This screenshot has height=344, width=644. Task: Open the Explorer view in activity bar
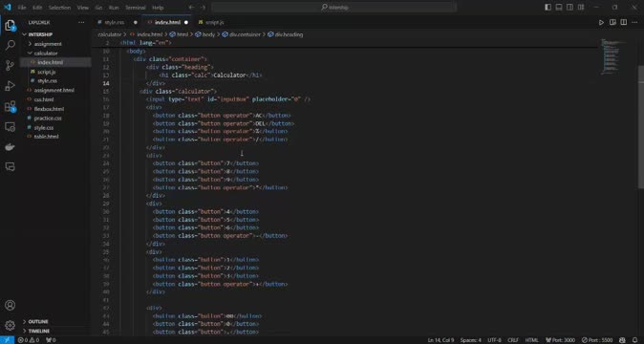[x=10, y=26]
